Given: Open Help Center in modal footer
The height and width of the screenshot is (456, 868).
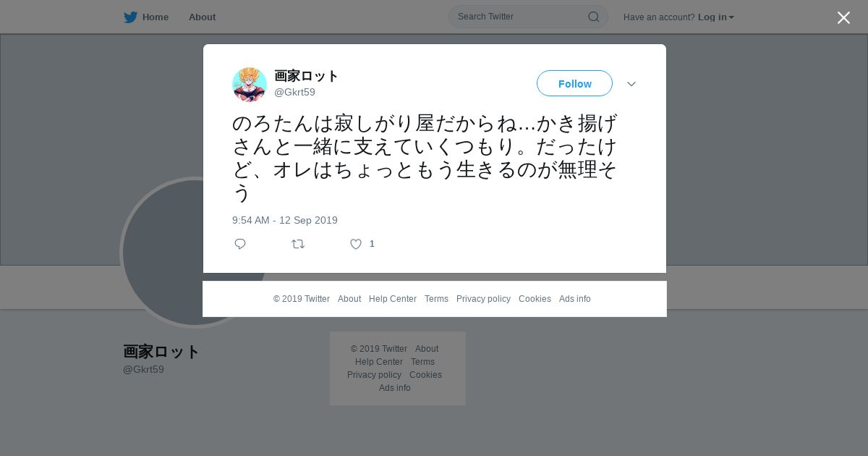Looking at the screenshot, I should pos(393,299).
